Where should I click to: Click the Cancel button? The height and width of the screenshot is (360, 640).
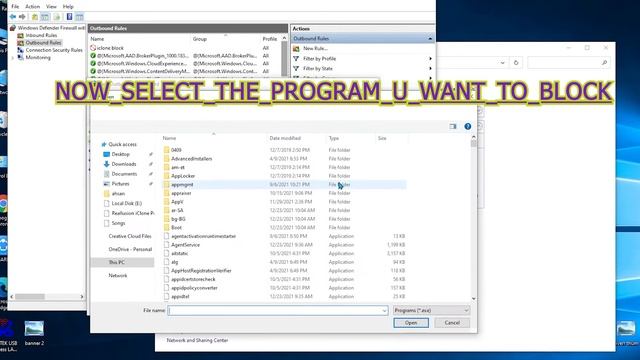pyautogui.click(x=452, y=323)
